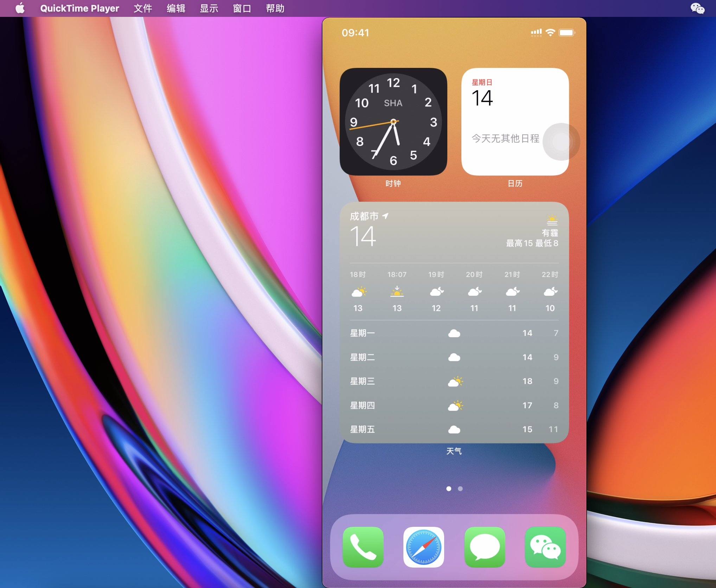Tap the 18时 partly cloudy icon
The width and height of the screenshot is (716, 588).
(359, 292)
